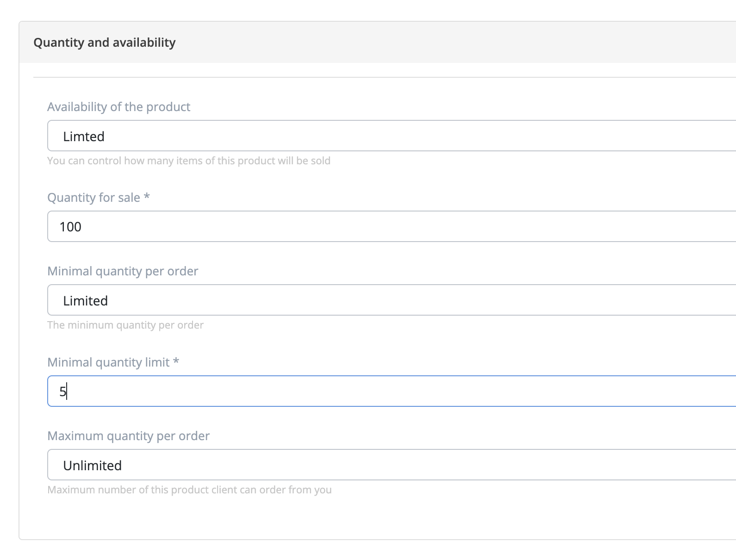Click hint 'You can control how many items'
The width and height of the screenshot is (736, 560).
tap(188, 161)
